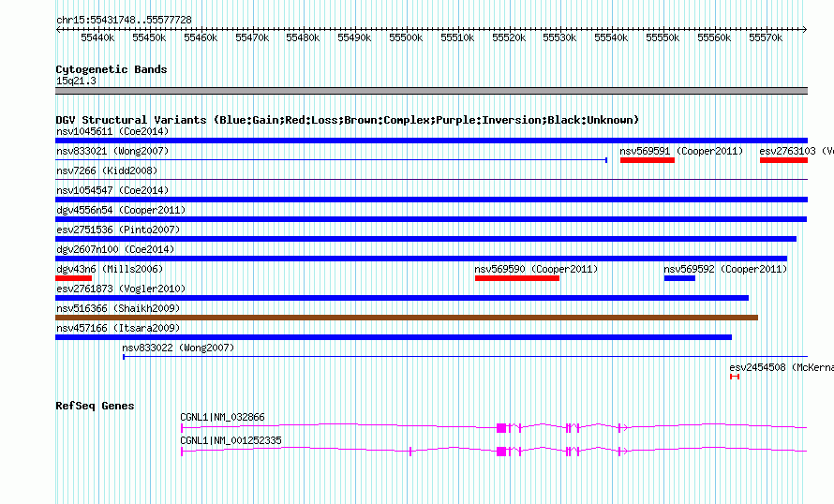The width and height of the screenshot is (834, 504).
Task: Click the Cytogenetic Bands track heading
Action: point(111,69)
